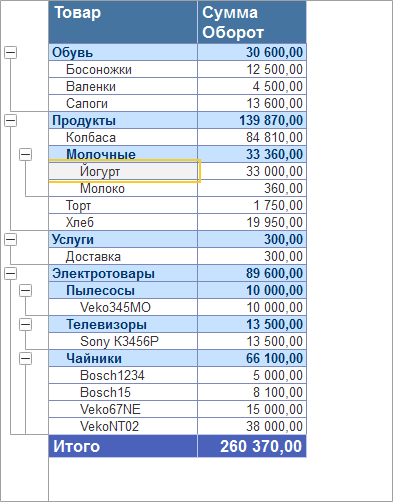This screenshot has height=502, width=393.
Task: Select the 5 000,00 value
Action: point(252,375)
